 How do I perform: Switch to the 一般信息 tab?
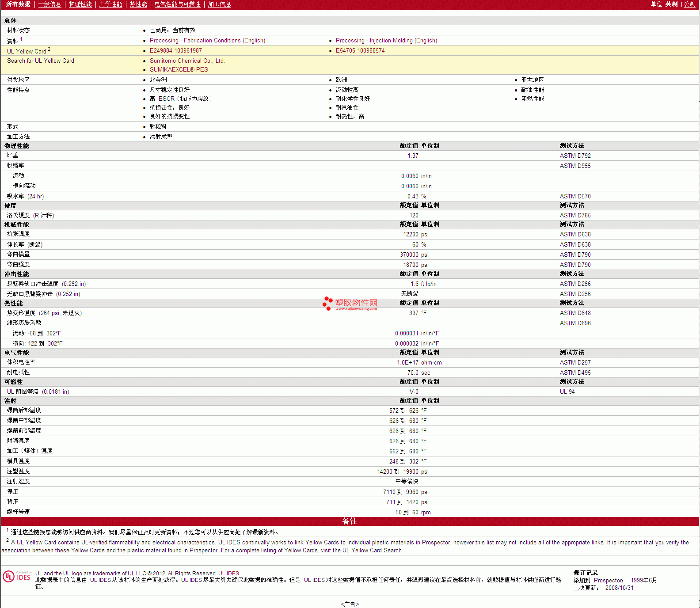(50, 4)
